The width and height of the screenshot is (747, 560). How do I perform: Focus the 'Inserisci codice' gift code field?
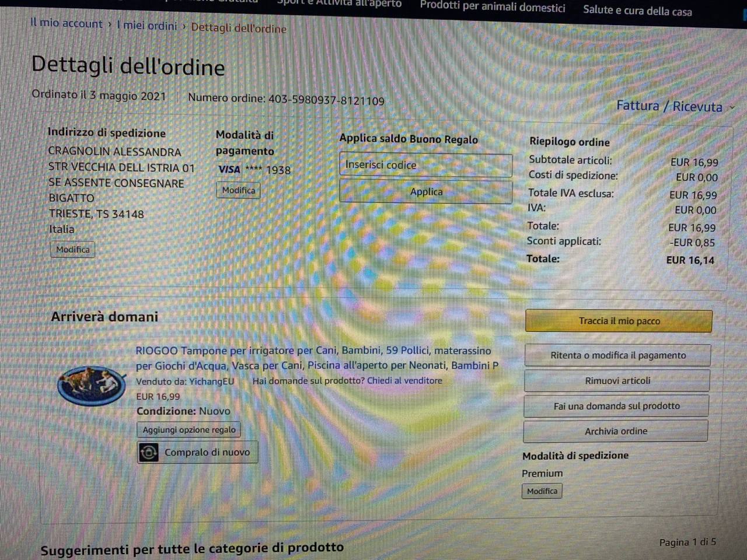coord(425,165)
